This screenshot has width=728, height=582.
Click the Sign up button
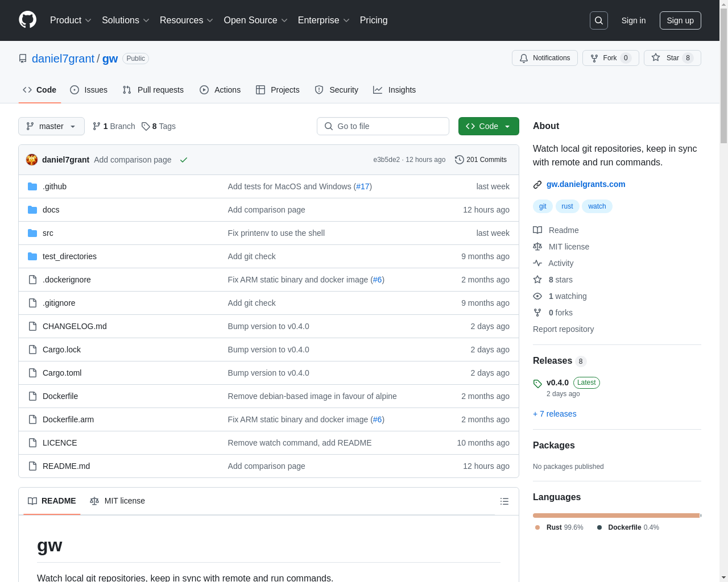(x=680, y=20)
